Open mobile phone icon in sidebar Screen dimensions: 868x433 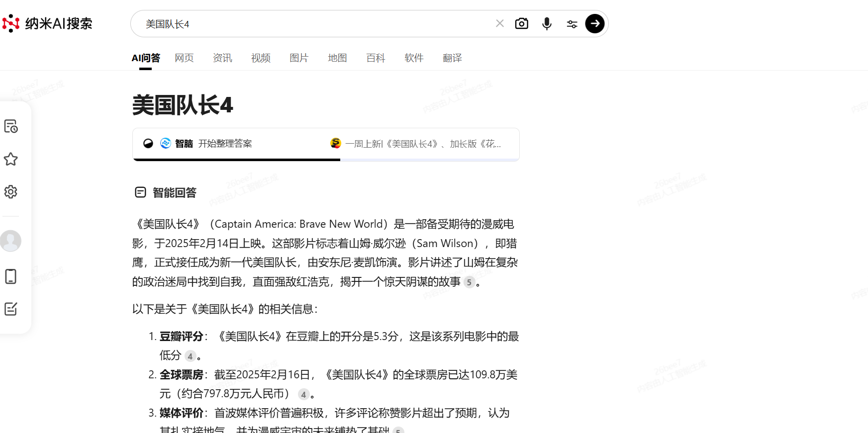[x=11, y=276]
